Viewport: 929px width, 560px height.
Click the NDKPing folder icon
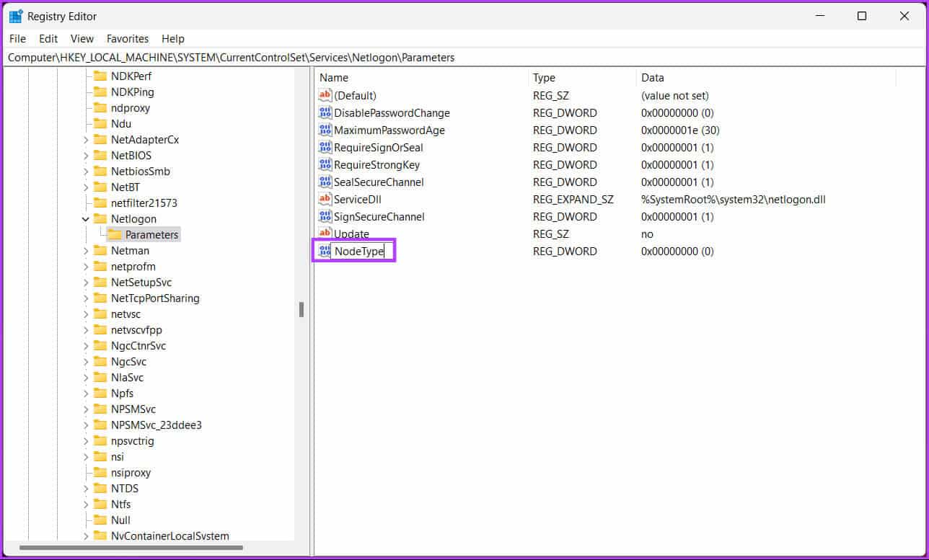[x=100, y=92]
